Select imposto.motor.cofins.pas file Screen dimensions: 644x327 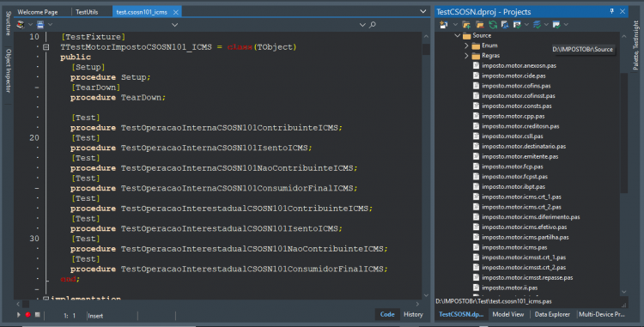coord(516,86)
